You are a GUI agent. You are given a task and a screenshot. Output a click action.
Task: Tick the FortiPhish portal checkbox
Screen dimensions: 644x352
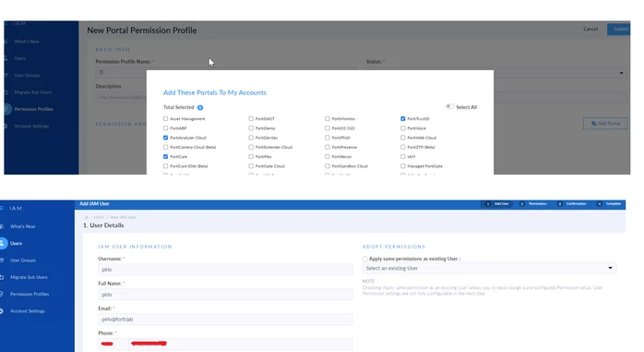pos(328,138)
